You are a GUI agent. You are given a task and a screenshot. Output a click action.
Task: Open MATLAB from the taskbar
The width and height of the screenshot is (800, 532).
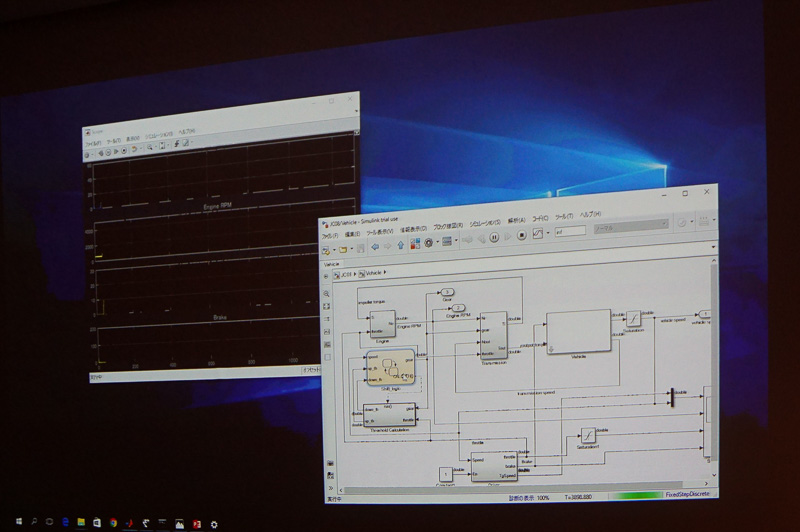[x=130, y=523]
